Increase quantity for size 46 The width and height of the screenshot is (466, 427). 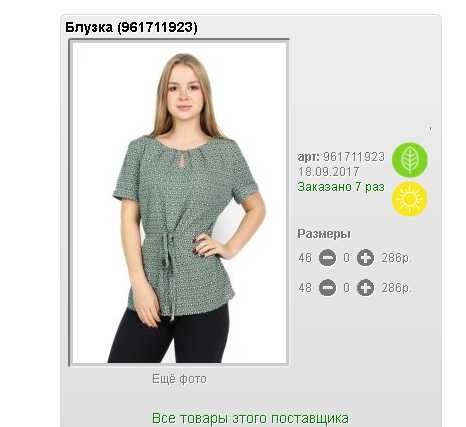click(x=365, y=258)
